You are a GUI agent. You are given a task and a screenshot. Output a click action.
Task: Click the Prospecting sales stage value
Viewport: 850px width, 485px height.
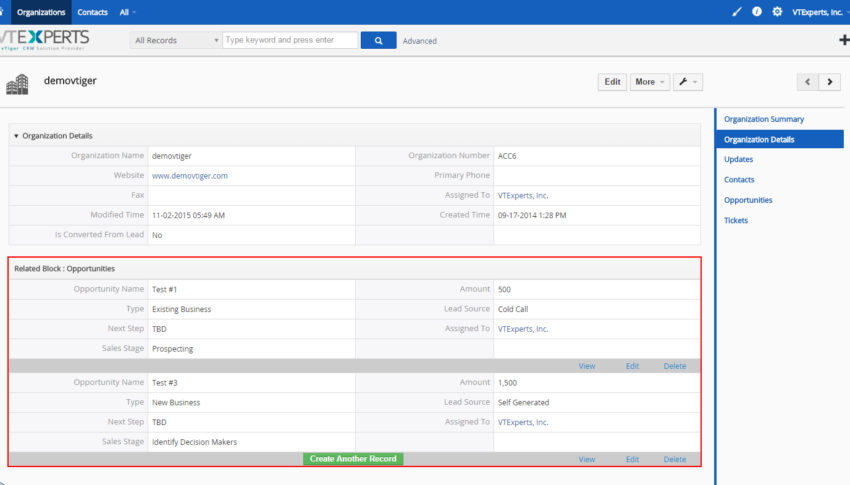pyautogui.click(x=172, y=349)
